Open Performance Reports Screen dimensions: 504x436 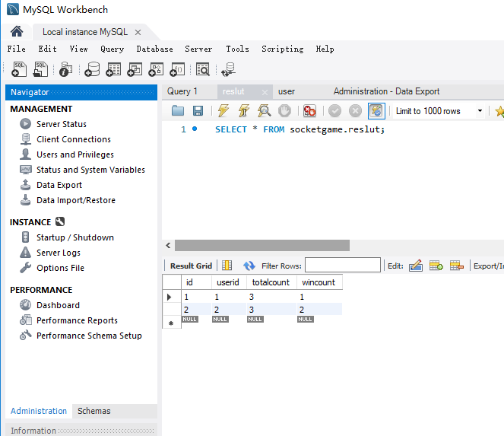(x=77, y=320)
